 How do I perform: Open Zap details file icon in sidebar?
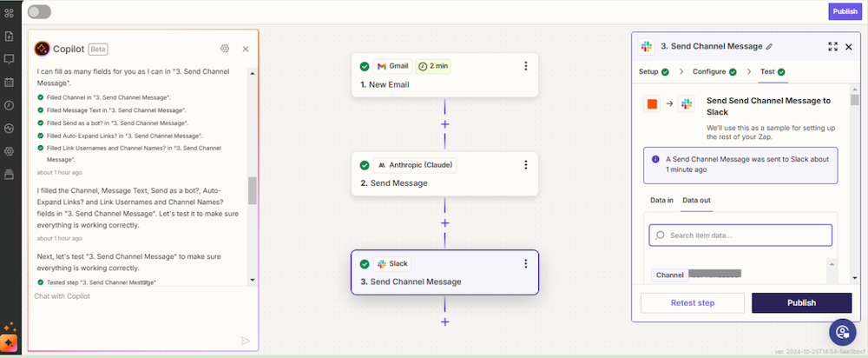(x=9, y=36)
